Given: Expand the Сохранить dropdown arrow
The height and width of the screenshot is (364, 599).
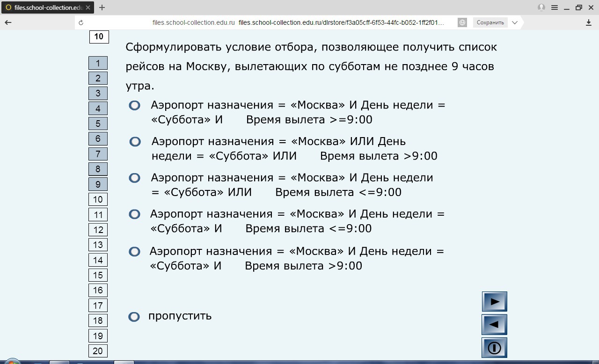Looking at the screenshot, I should pyautogui.click(x=515, y=22).
